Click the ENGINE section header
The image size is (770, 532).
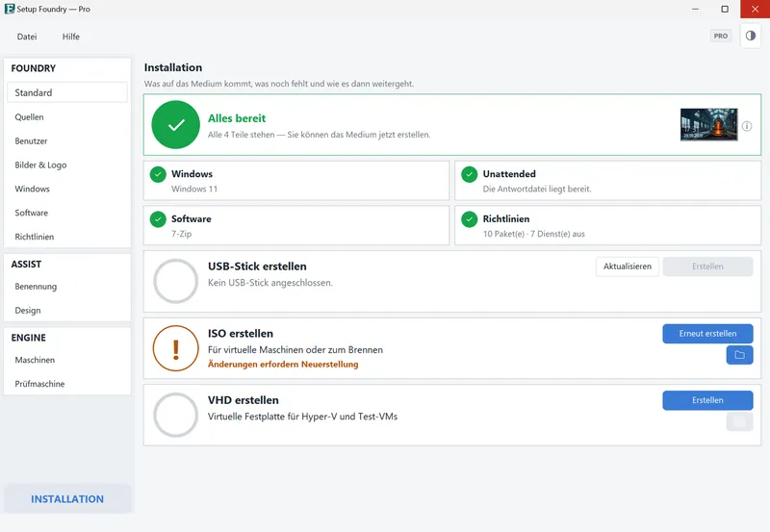pos(29,338)
